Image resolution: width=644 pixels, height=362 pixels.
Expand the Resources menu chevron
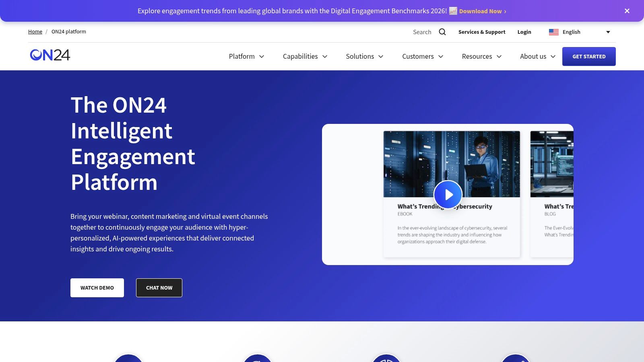coord(499,57)
